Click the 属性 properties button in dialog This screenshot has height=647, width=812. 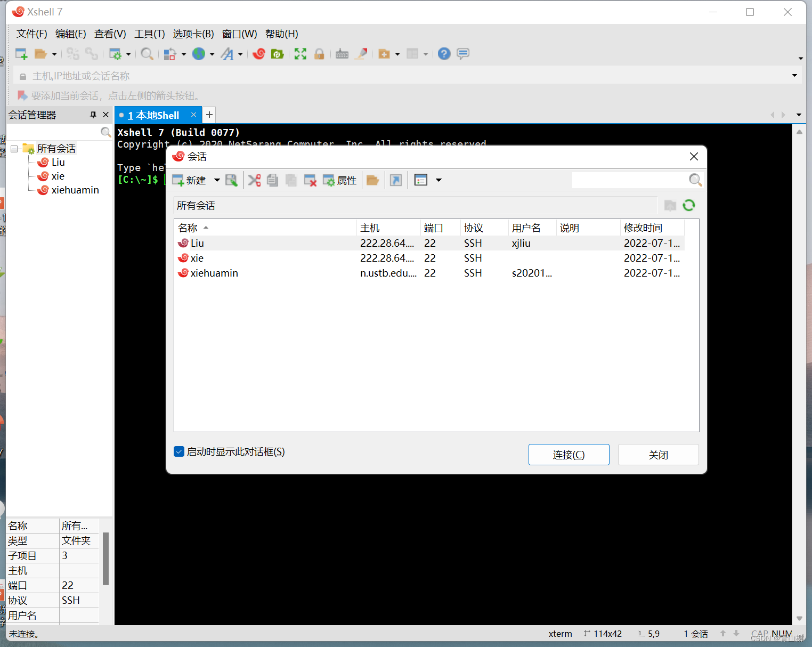[340, 180]
